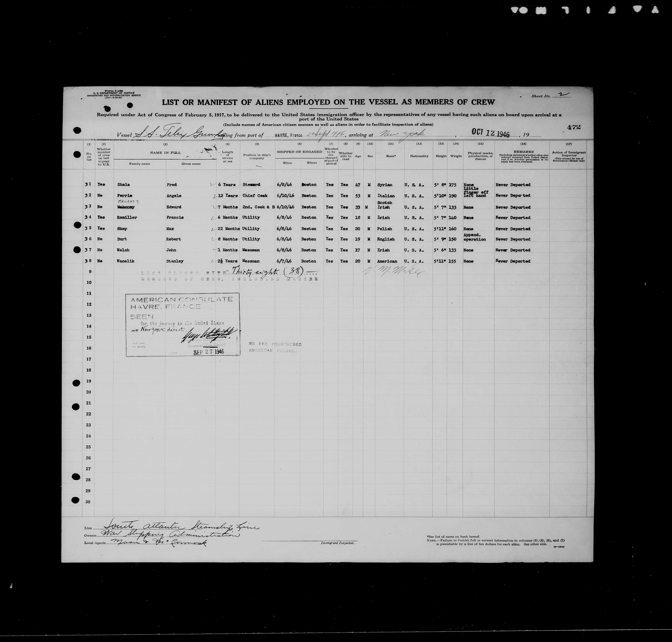
Task: Click the page number 472
Action: (574, 127)
